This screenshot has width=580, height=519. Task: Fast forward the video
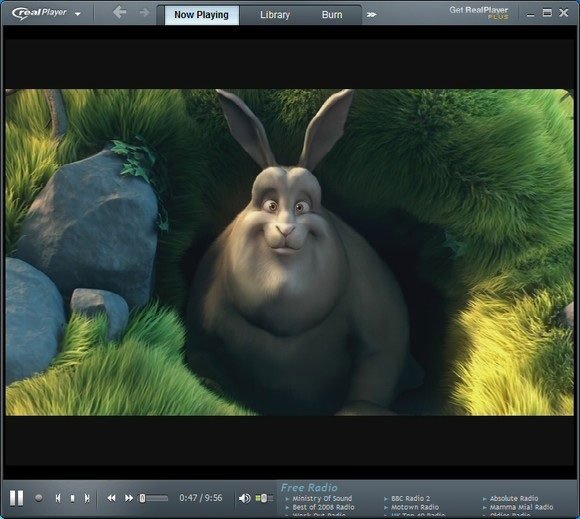[128, 498]
